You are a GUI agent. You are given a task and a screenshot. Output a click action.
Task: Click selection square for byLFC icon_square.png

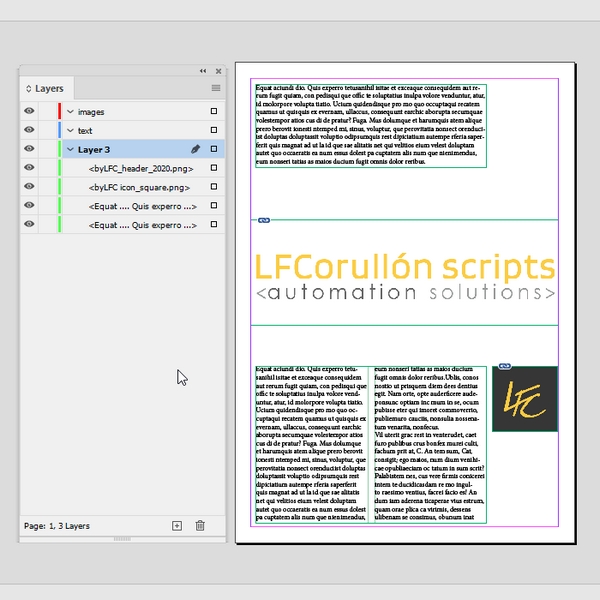pos(214,186)
